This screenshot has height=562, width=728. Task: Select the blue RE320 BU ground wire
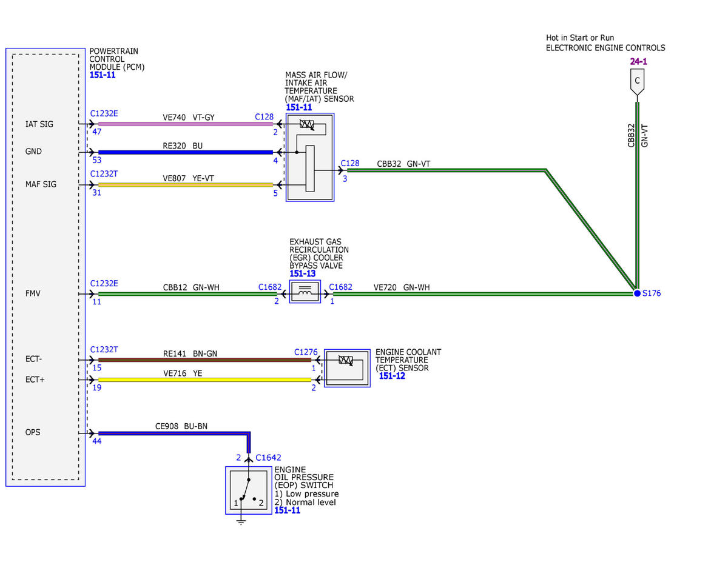186,152
